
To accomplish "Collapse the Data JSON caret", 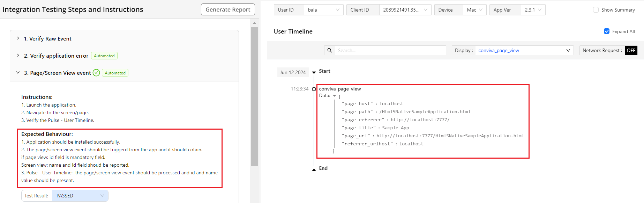I will pos(335,96).
